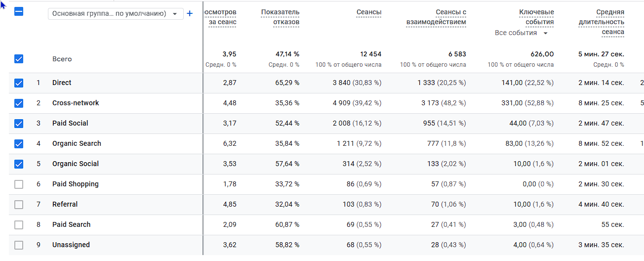This screenshot has width=644, height=261.
Task: Click the Ключевые события column header
Action: 536,17
